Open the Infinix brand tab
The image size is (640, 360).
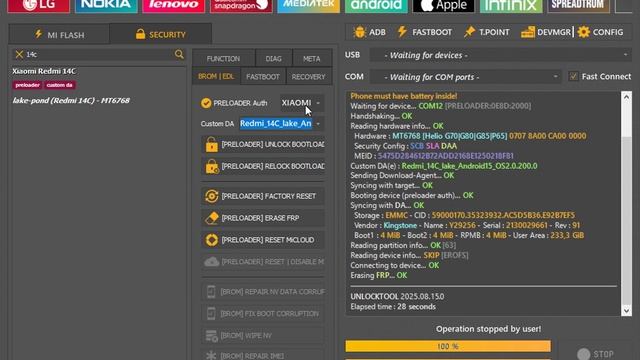coord(511,6)
